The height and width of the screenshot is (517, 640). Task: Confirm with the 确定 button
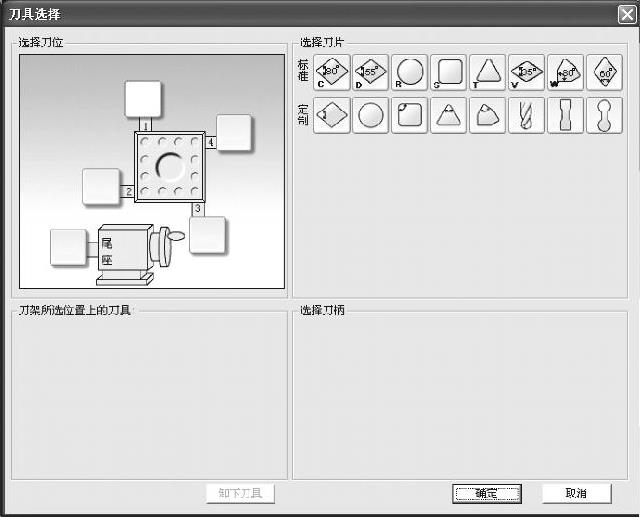tap(487, 493)
